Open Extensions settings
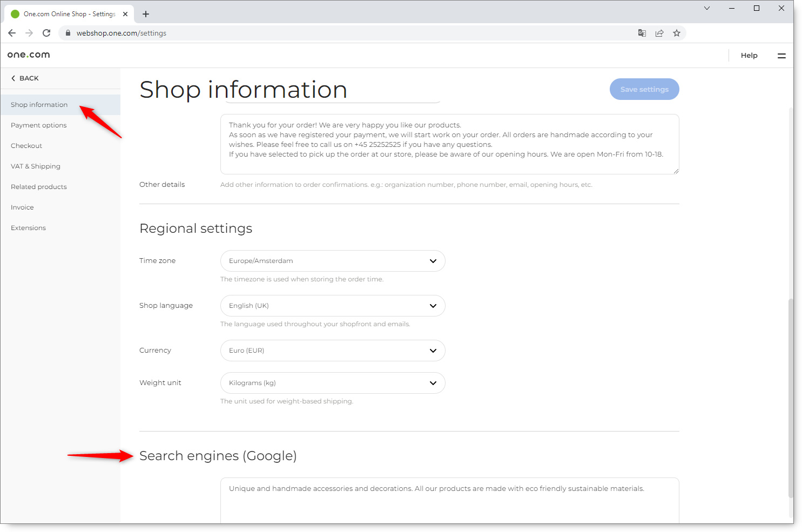This screenshot has height=532, width=802. click(60, 228)
